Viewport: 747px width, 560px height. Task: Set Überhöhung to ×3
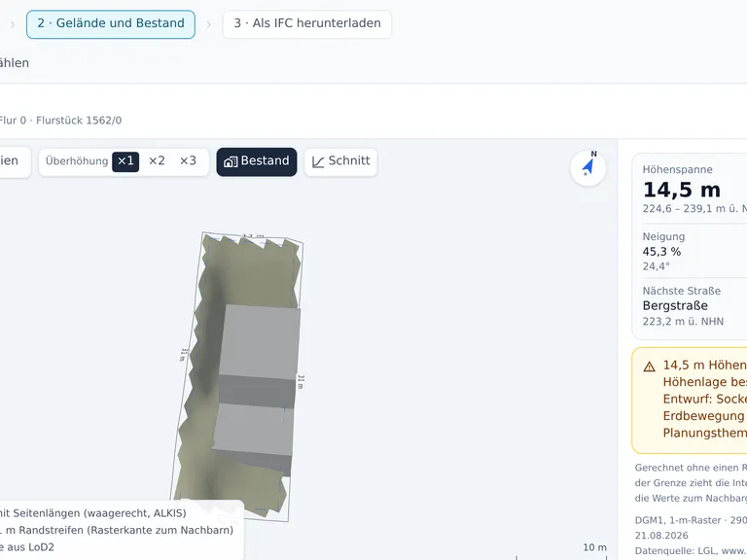188,161
